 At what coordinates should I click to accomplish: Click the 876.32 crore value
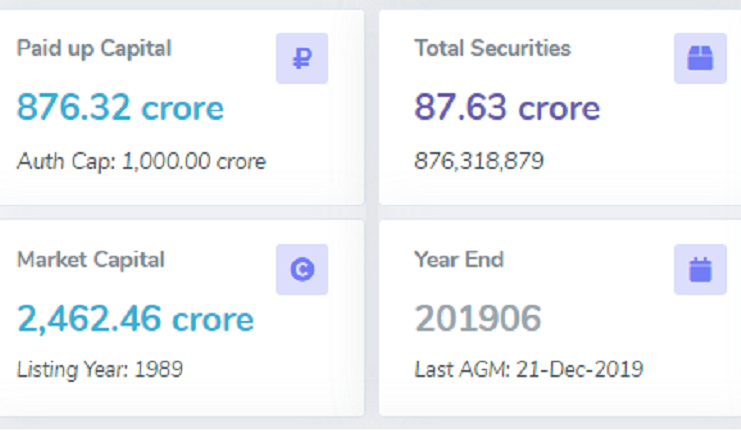point(120,108)
